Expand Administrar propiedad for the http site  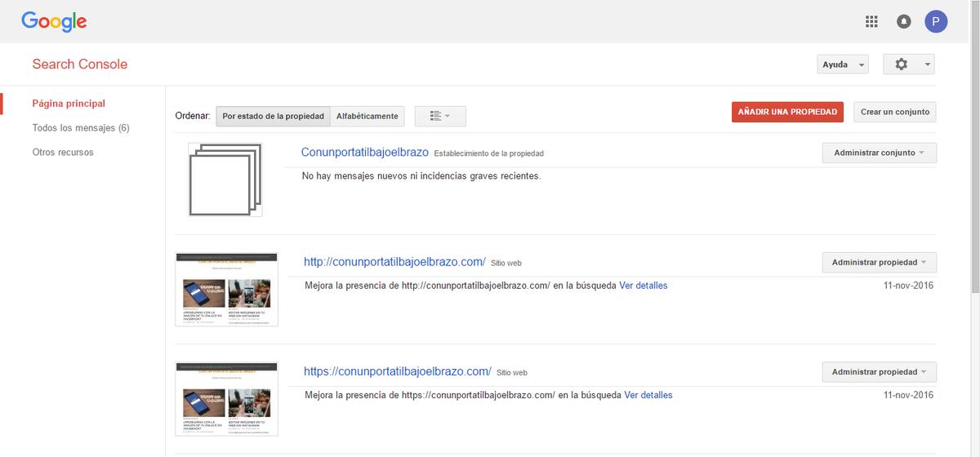(x=879, y=262)
